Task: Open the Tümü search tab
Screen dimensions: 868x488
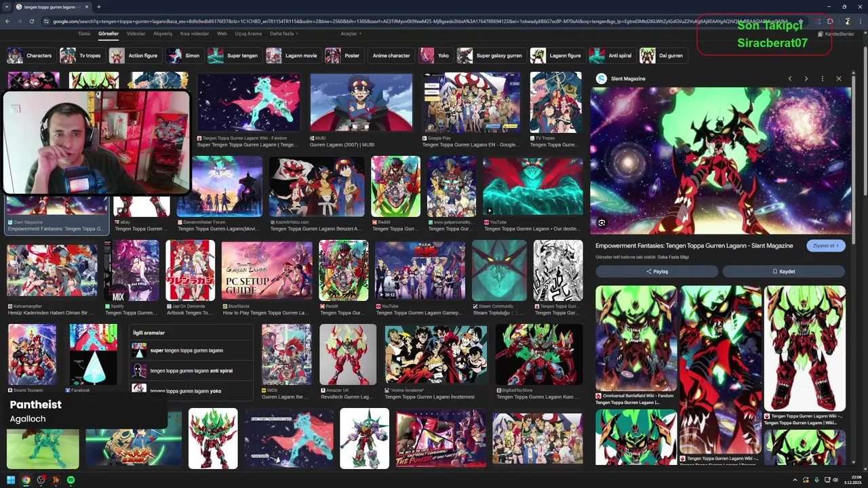Action: point(84,33)
